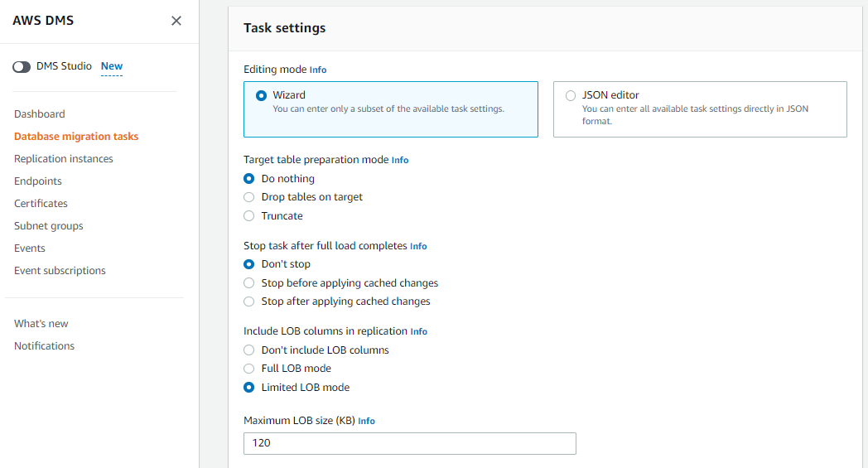The height and width of the screenshot is (468, 868).
Task: Choose Drop tables on target option
Action: 249,197
